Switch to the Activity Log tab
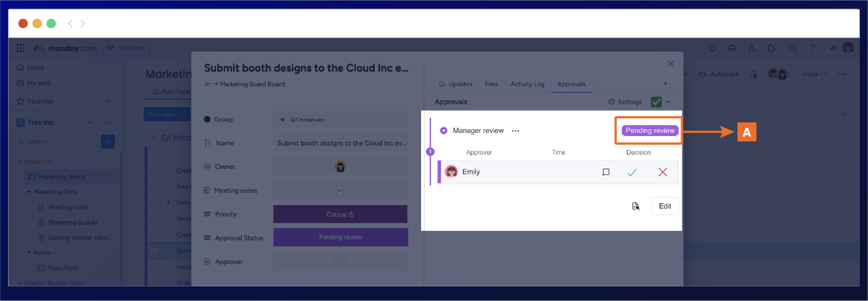This screenshot has height=301, width=868. point(527,84)
